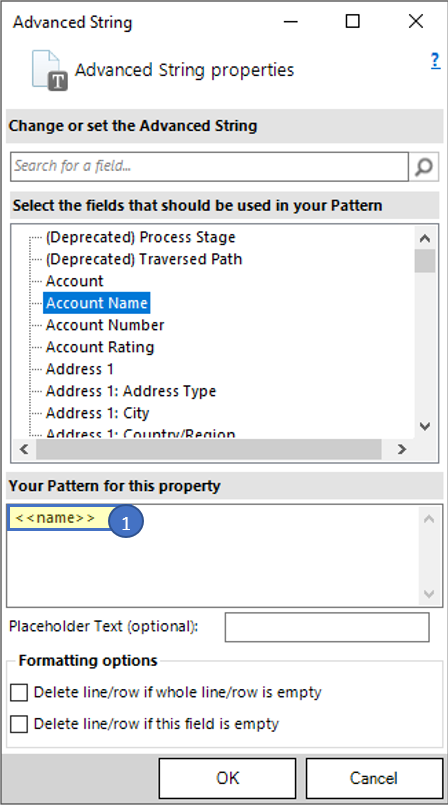Click the search magnifier icon
448x805 pixels.
pyautogui.click(x=424, y=166)
